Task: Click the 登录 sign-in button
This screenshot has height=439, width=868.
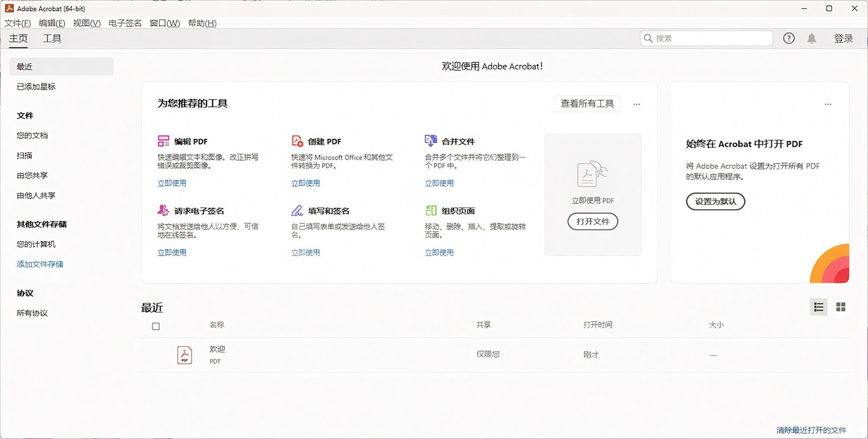Action: tap(843, 39)
